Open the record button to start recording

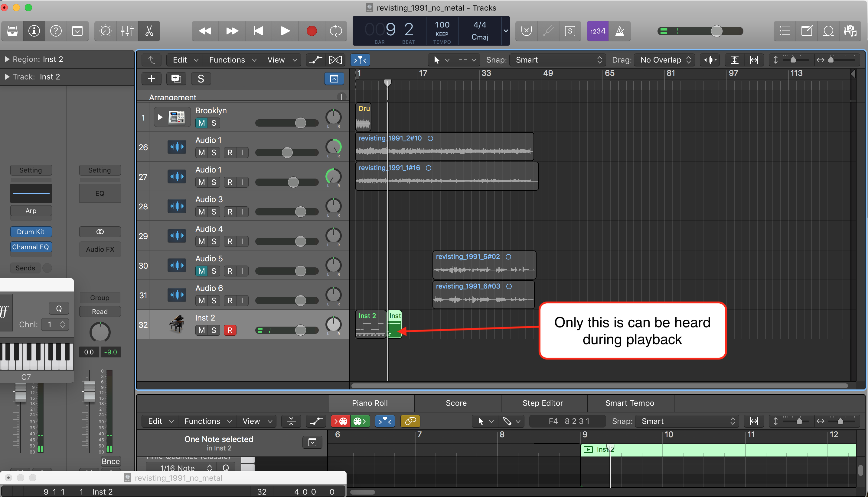311,31
